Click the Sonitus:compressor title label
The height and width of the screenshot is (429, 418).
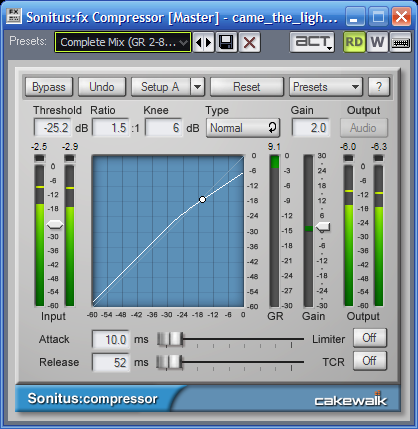pyautogui.click(x=92, y=399)
